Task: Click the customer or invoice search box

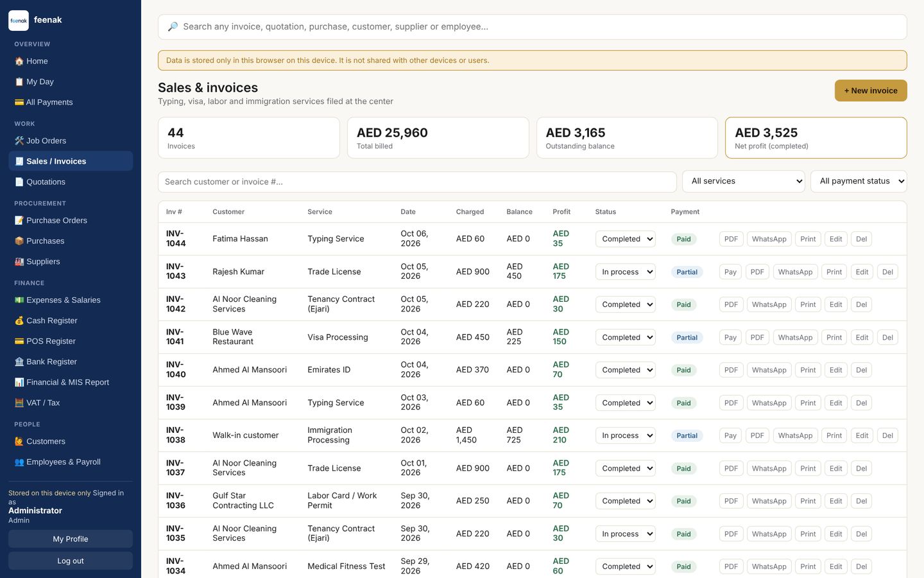Action: click(417, 182)
